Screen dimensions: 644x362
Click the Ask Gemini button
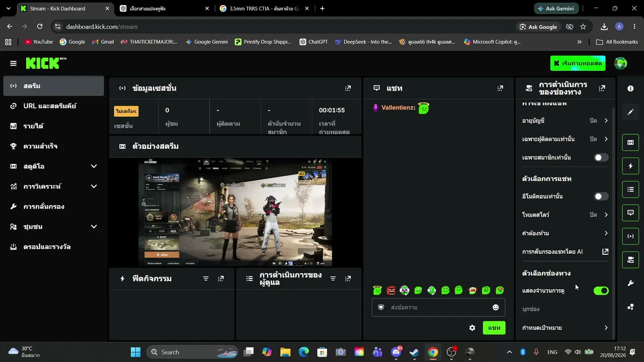click(x=556, y=9)
